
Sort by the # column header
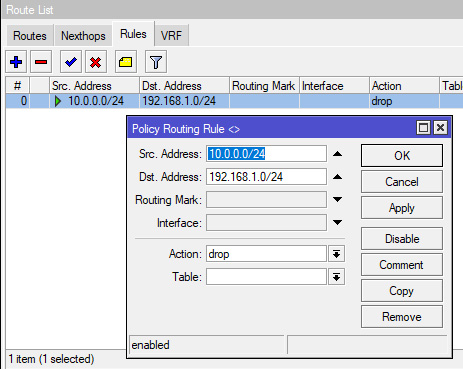click(x=18, y=86)
